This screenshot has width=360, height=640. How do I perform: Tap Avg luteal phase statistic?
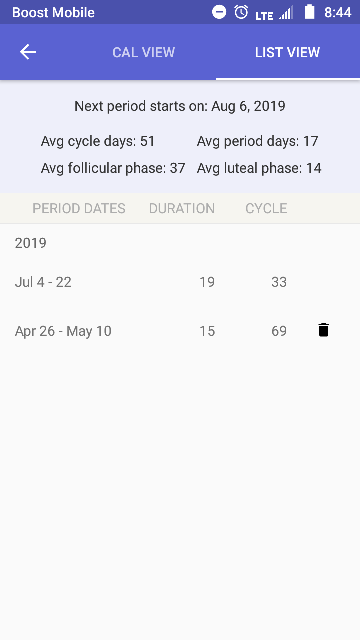259,168
